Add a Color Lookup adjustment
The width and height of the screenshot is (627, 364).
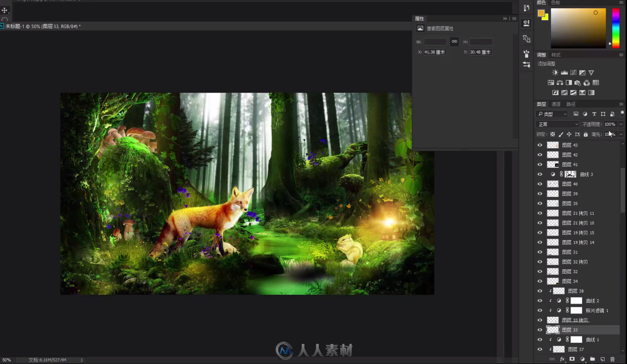click(x=596, y=83)
